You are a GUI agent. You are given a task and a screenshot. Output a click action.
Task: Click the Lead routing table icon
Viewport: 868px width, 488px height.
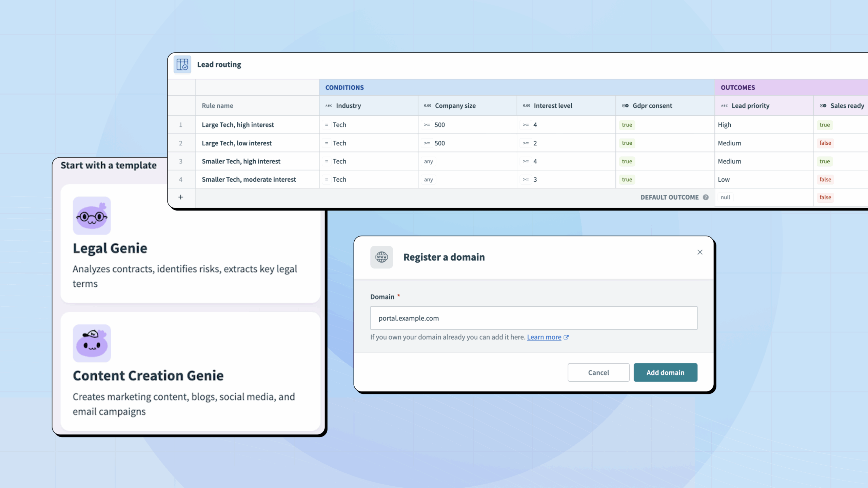click(182, 64)
